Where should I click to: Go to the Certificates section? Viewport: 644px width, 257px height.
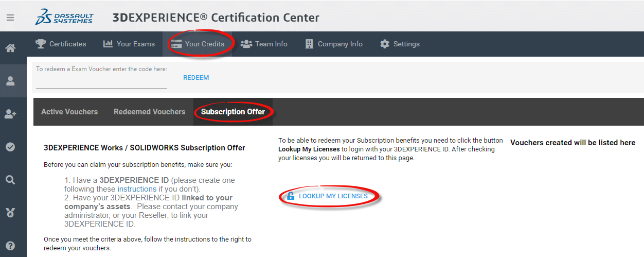click(61, 44)
